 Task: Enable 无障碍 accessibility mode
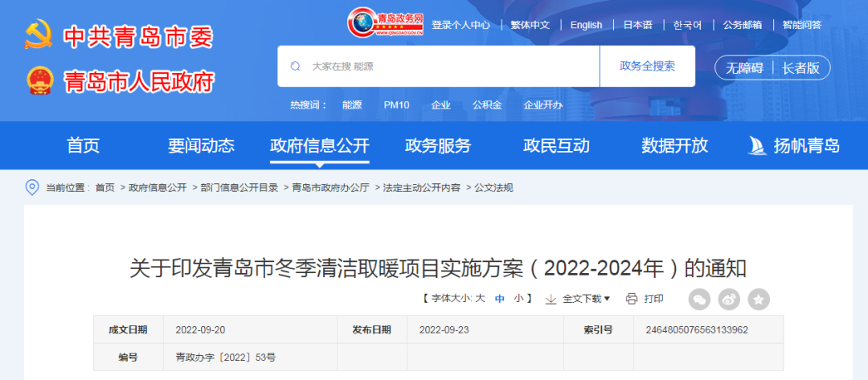(x=744, y=68)
